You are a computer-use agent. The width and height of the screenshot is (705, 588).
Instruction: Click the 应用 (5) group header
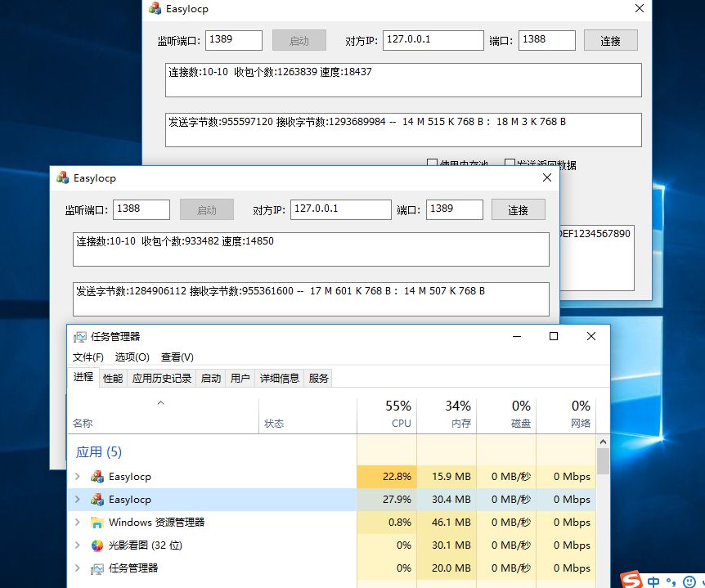pos(98,451)
